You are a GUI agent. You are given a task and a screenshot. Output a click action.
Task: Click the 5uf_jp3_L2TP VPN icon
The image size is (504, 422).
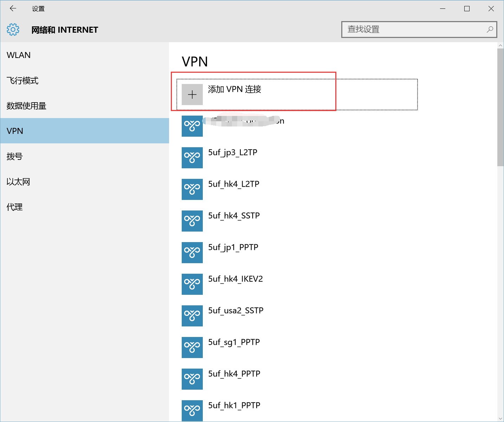click(192, 158)
